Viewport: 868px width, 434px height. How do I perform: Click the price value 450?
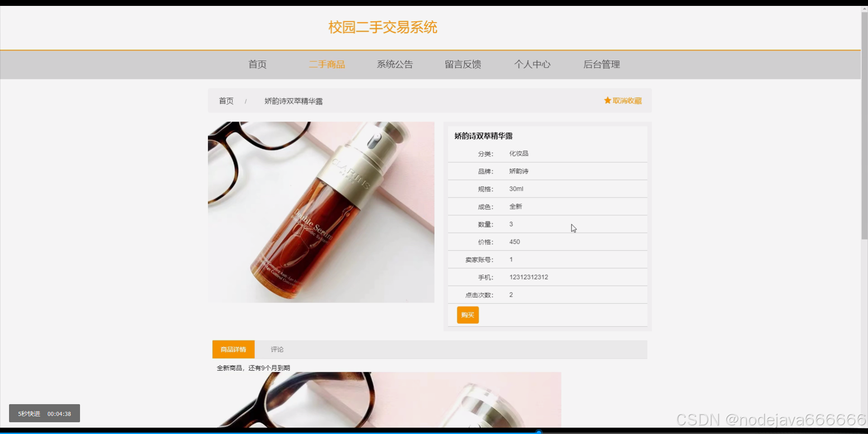click(x=515, y=242)
